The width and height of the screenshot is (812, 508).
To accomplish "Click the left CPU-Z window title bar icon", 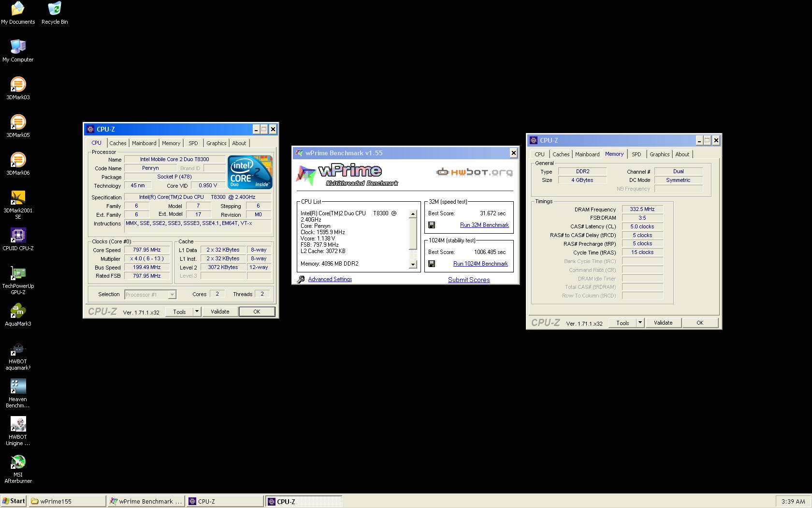I will click(x=90, y=129).
